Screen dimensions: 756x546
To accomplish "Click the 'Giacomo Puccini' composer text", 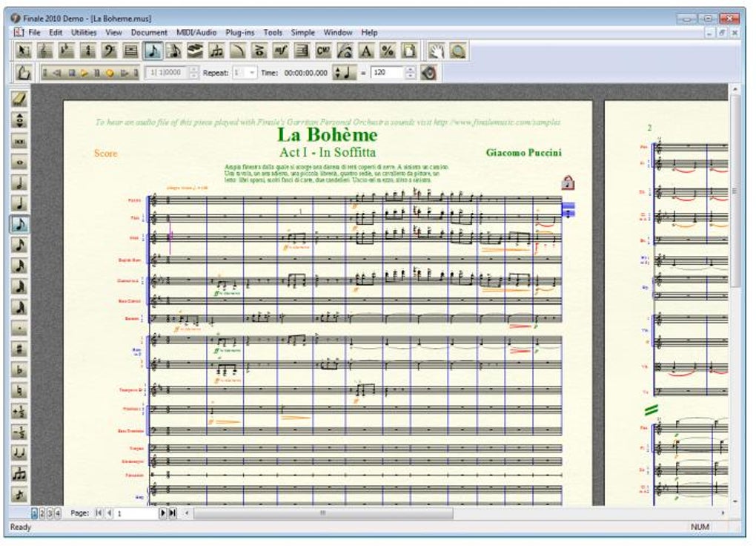I will pyautogui.click(x=523, y=153).
